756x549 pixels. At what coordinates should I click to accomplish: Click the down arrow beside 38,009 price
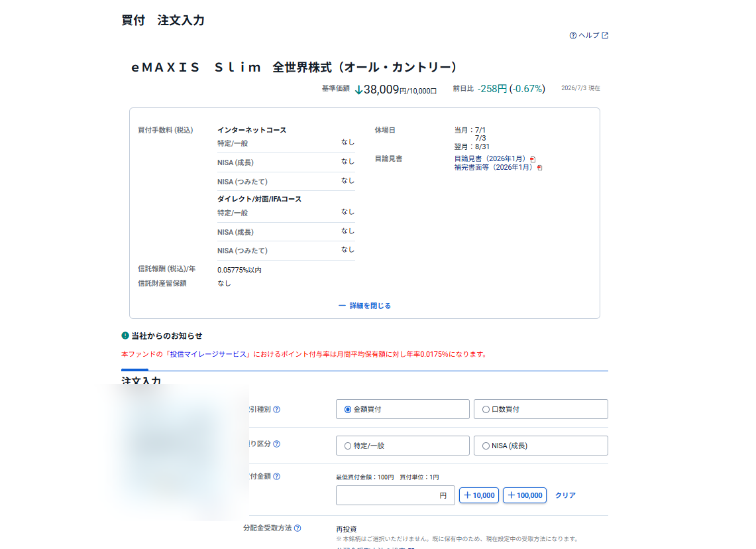click(x=358, y=90)
